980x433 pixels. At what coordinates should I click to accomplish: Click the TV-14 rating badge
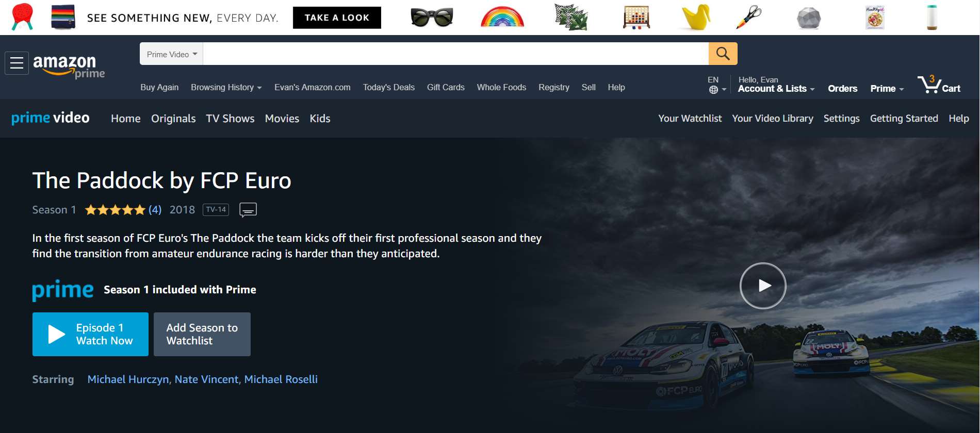tap(216, 210)
